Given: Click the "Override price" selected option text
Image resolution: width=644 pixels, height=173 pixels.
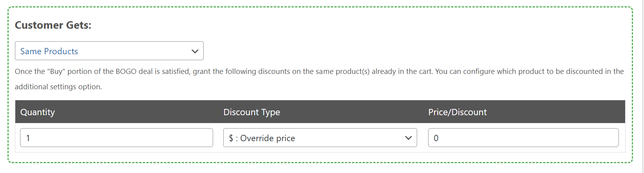Looking at the screenshot, I should coord(267,138).
